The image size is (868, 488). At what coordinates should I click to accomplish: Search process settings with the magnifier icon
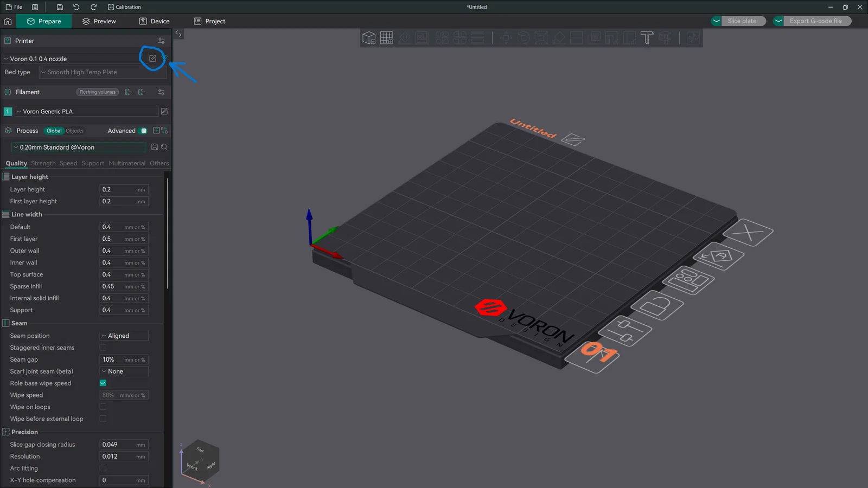[x=164, y=147]
